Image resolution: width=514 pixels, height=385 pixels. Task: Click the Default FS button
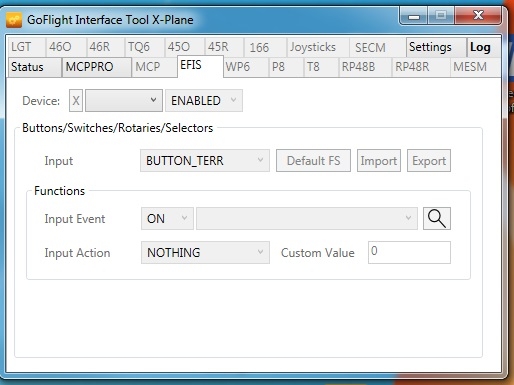[x=313, y=161]
